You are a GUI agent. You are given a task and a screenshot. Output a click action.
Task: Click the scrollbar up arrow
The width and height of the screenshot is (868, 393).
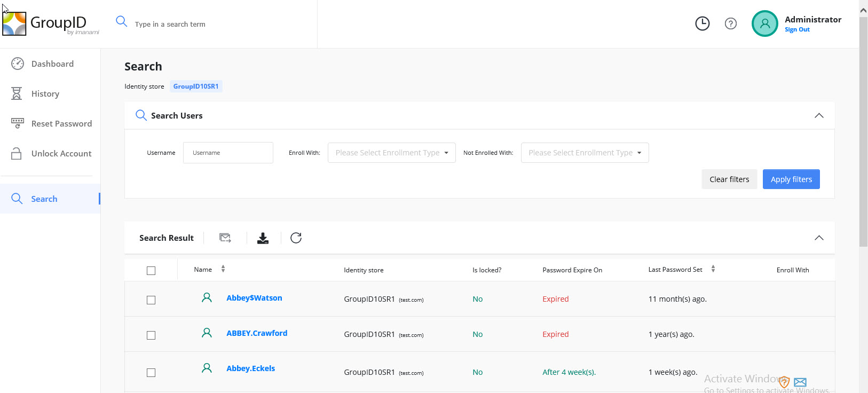[x=863, y=10]
